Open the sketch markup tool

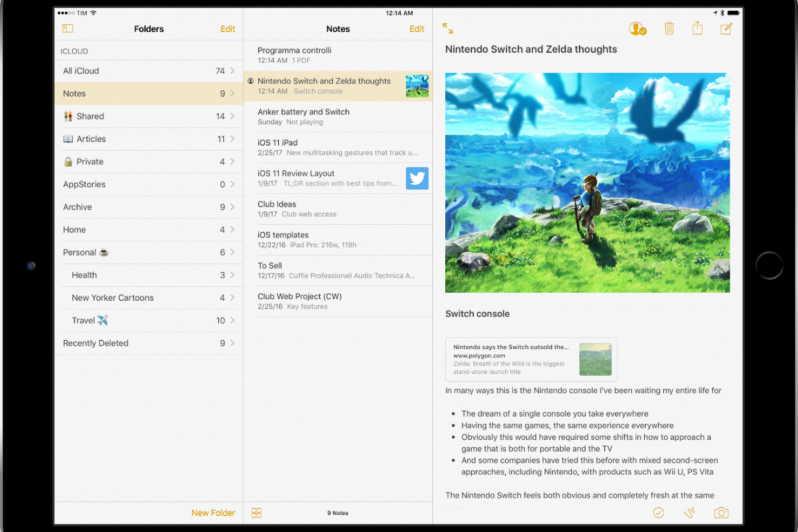(x=690, y=513)
